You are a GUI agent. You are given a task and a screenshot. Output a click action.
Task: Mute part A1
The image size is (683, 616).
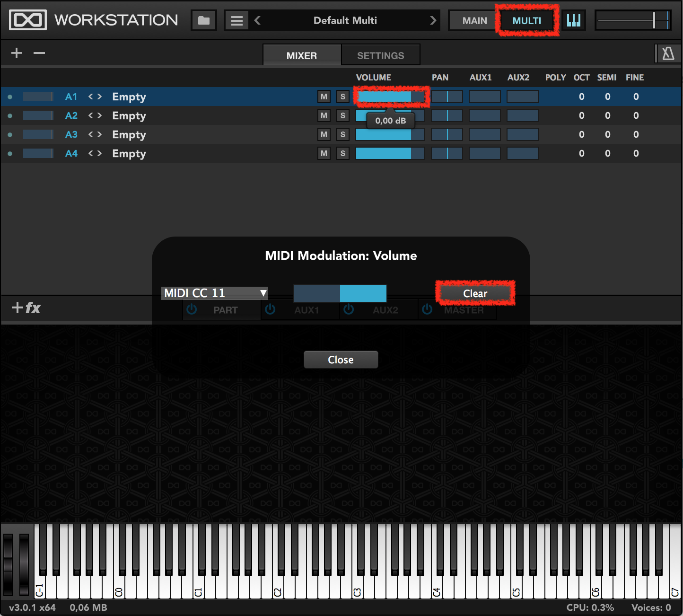pos(324,97)
